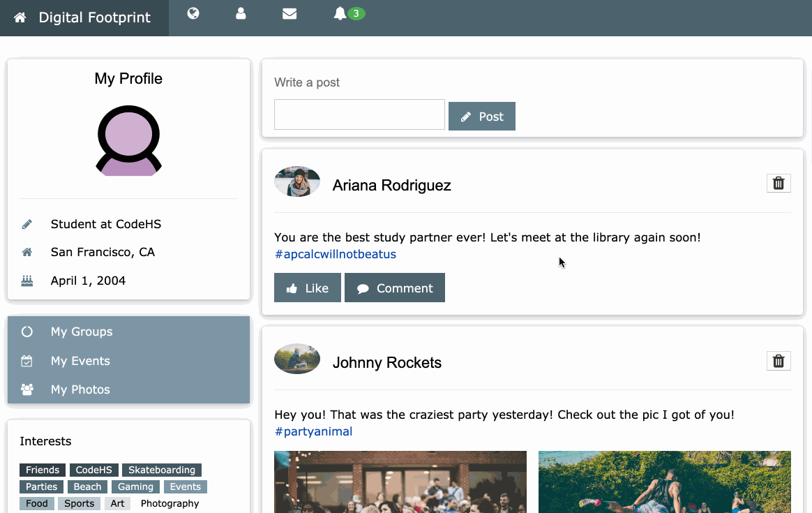Image resolution: width=812 pixels, height=513 pixels.
Task: Click house icon next to San Francisco, CA
Action: (27, 253)
